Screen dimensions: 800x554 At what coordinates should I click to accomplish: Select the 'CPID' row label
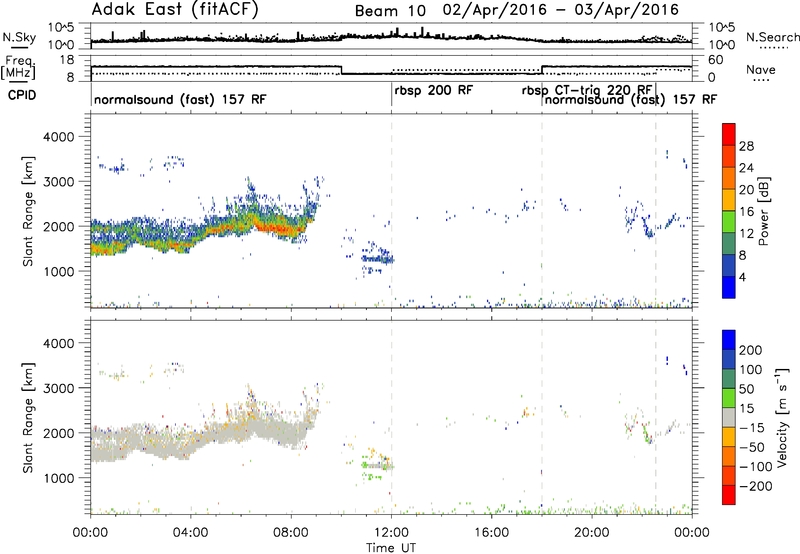click(22, 95)
